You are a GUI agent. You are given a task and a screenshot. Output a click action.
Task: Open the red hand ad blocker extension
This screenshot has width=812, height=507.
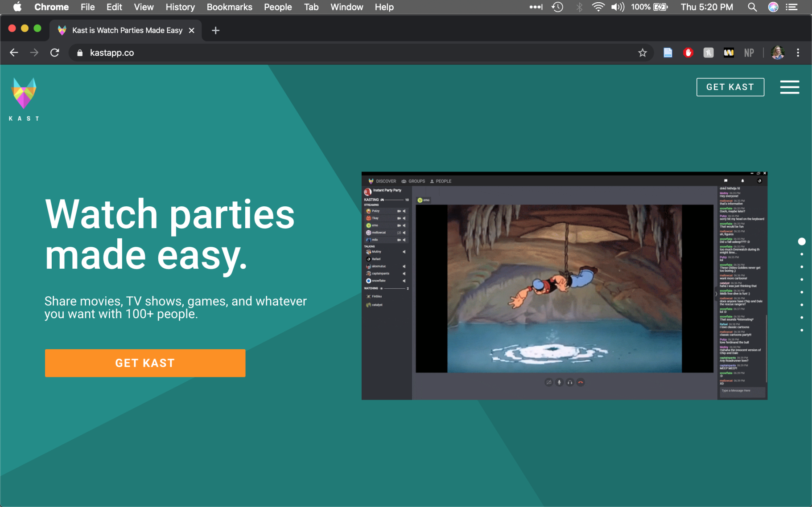click(688, 53)
